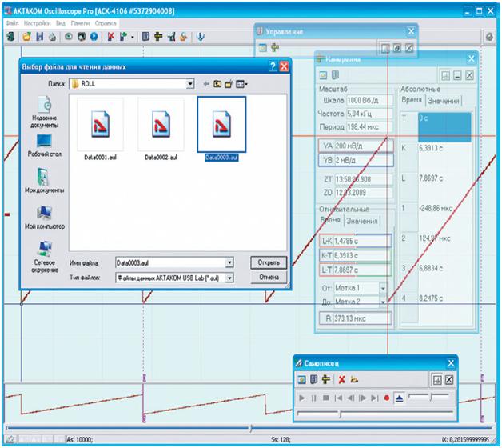502x448 pixels.
Task: Open the Настройки menu
Action: pyautogui.click(x=37, y=23)
